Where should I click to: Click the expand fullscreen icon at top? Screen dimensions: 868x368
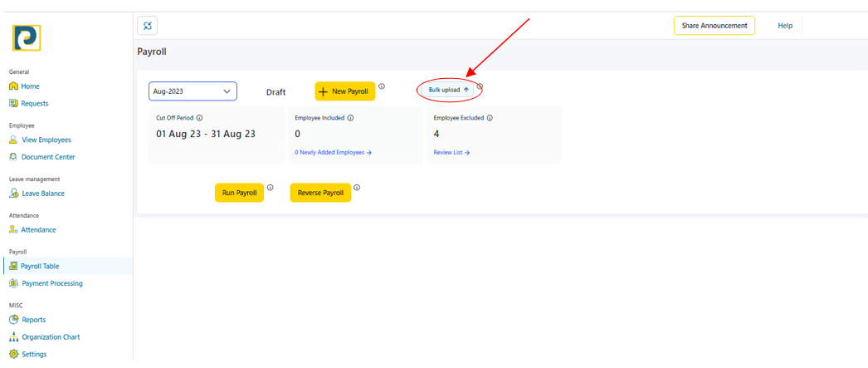(x=147, y=26)
